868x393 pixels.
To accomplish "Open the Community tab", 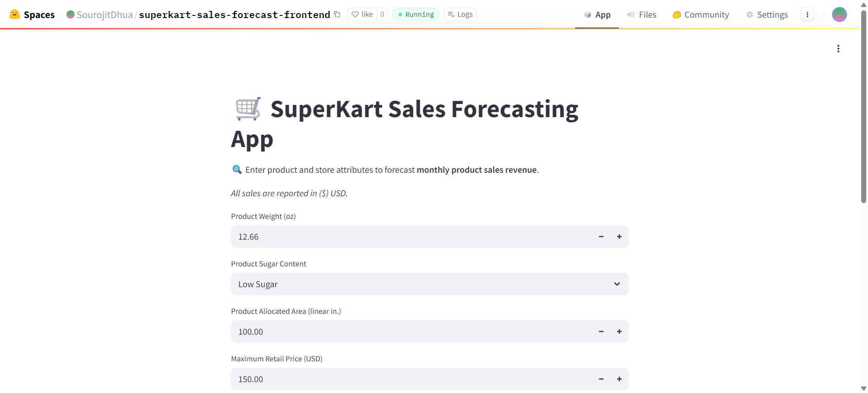I will (x=701, y=14).
